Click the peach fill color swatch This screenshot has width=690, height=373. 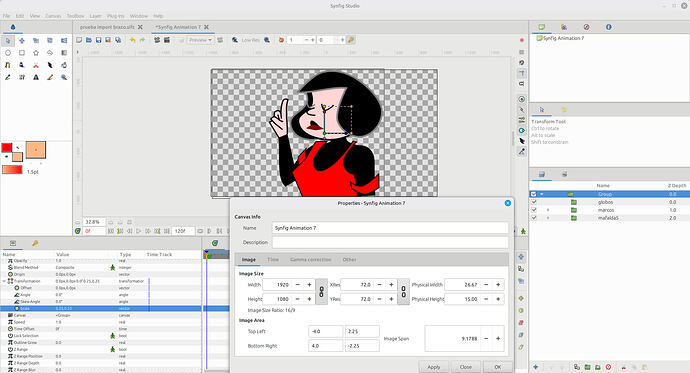(17, 157)
